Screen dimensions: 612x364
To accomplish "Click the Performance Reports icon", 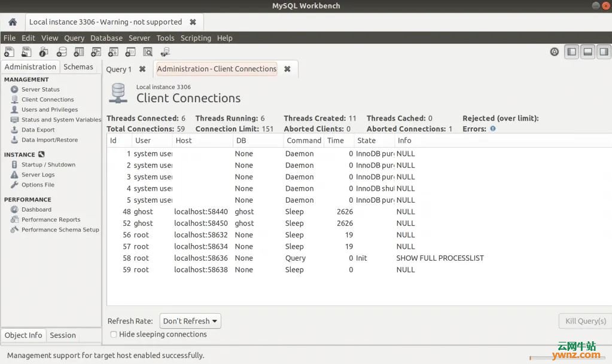I will click(14, 219).
